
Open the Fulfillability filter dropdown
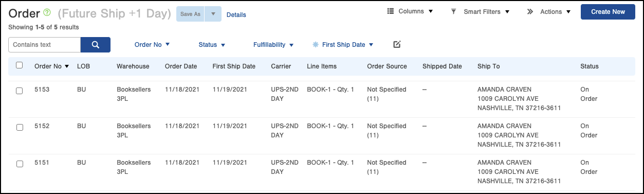click(273, 45)
